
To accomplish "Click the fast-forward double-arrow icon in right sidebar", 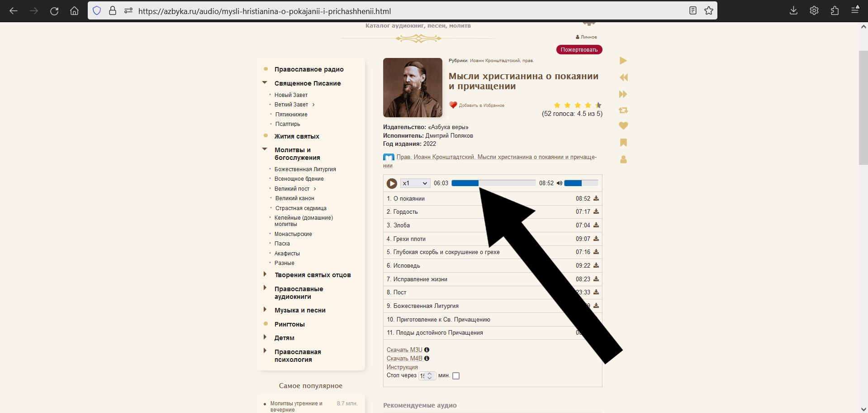I will coord(623,94).
